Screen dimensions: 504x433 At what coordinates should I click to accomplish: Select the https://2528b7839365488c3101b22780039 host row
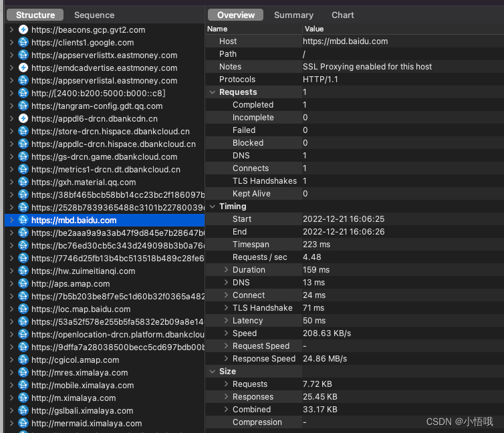tap(105, 208)
